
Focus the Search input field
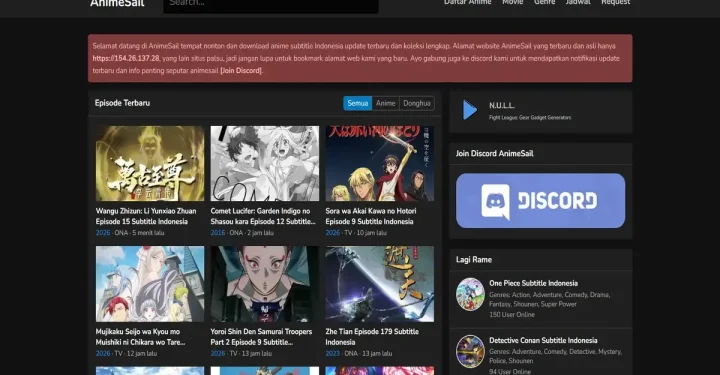tap(271, 6)
